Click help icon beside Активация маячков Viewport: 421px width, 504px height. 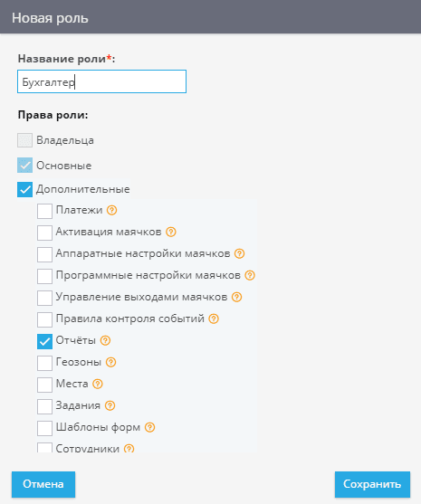point(171,232)
